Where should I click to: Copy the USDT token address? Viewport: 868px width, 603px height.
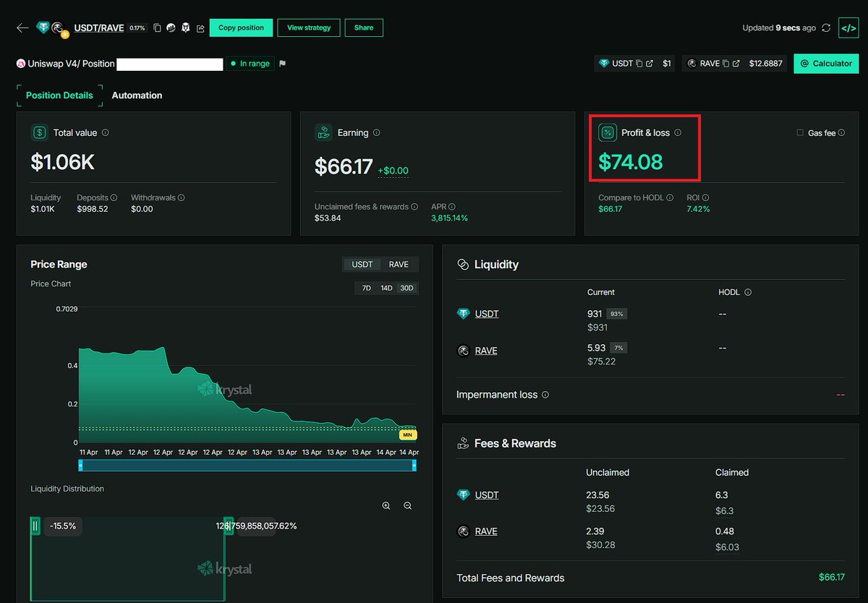click(639, 64)
